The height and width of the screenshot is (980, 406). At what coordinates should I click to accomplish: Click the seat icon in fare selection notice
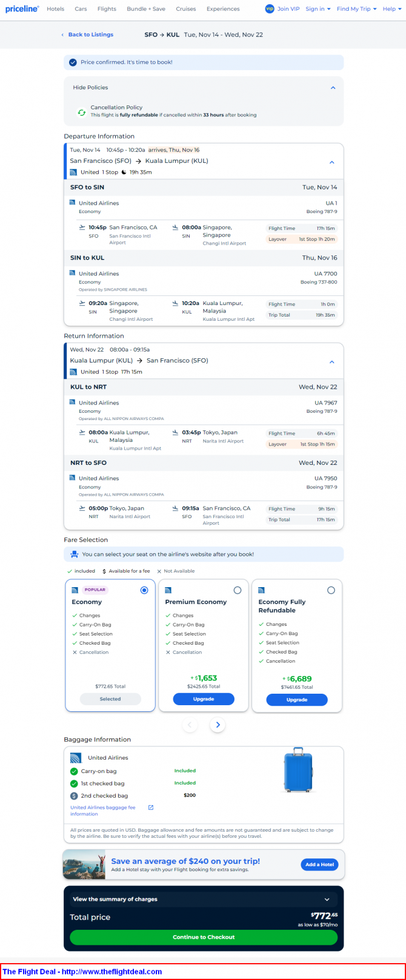point(74,554)
